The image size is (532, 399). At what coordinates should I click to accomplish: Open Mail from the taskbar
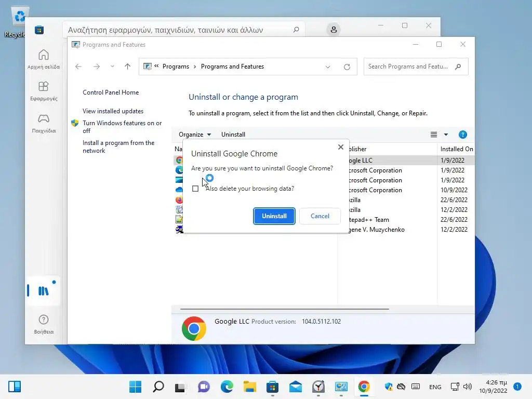pos(296,387)
